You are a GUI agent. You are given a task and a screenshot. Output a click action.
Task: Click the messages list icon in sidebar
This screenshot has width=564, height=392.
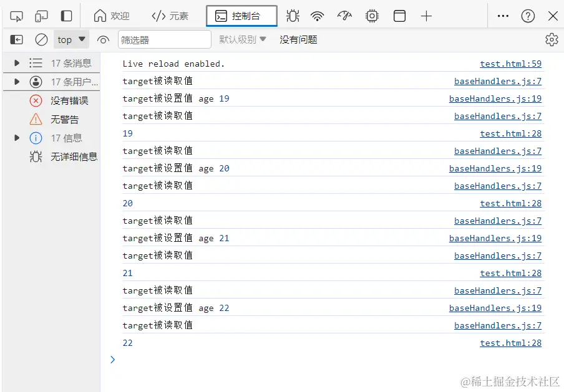pos(36,63)
